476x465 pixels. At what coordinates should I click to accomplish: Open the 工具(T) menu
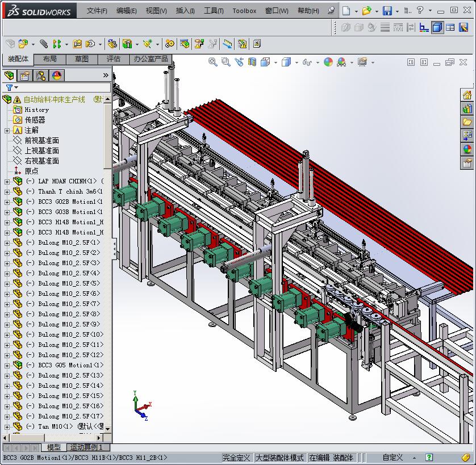[214, 11]
